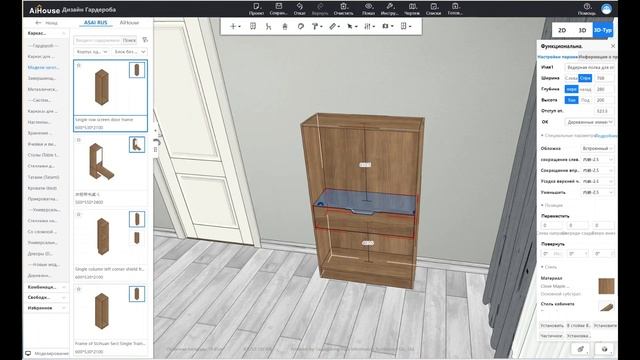Select Хранение category in sidebar

(39, 133)
